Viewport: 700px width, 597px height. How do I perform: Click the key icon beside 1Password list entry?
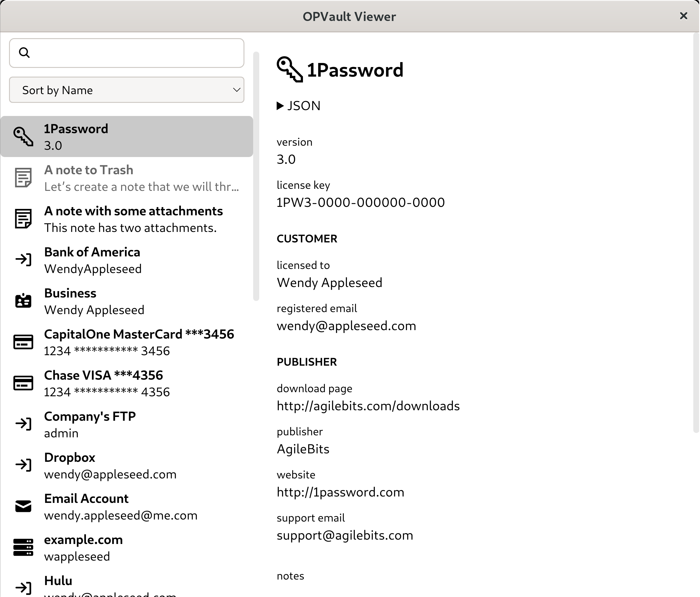[x=23, y=136]
